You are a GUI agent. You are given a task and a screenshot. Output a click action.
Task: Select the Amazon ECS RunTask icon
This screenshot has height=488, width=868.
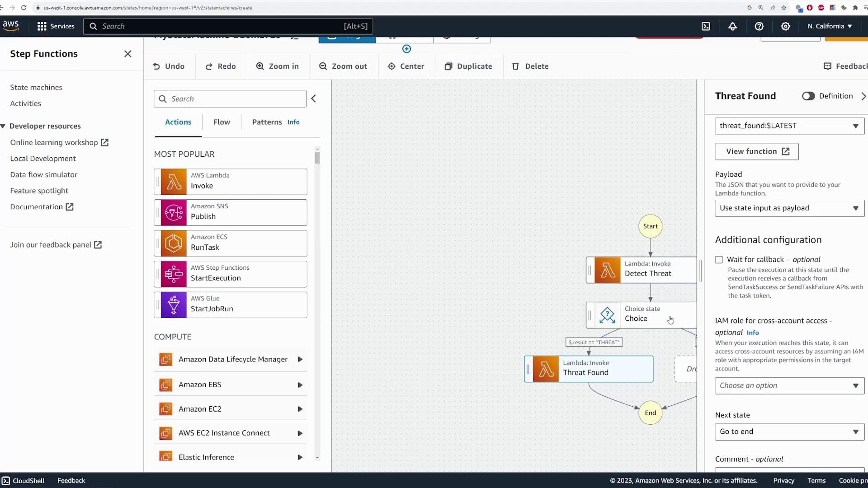[x=174, y=244]
